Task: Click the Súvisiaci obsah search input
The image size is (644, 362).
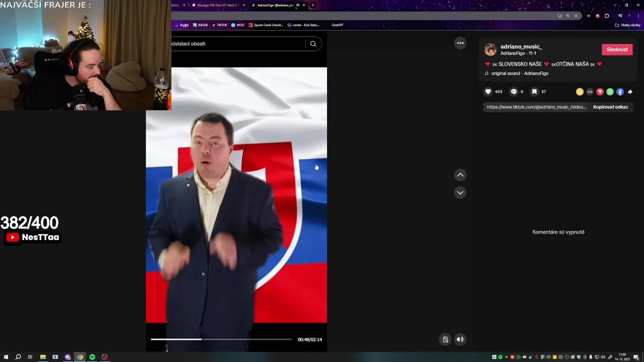Action: (x=237, y=44)
